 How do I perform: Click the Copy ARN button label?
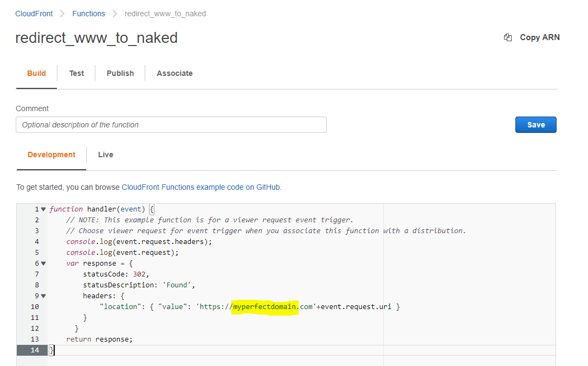[x=540, y=37]
